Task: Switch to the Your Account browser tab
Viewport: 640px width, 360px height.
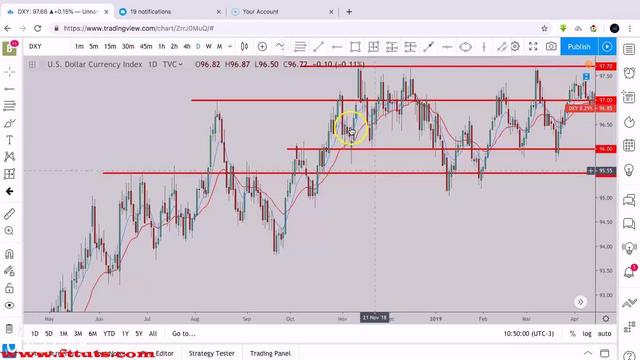Action: pos(282,12)
